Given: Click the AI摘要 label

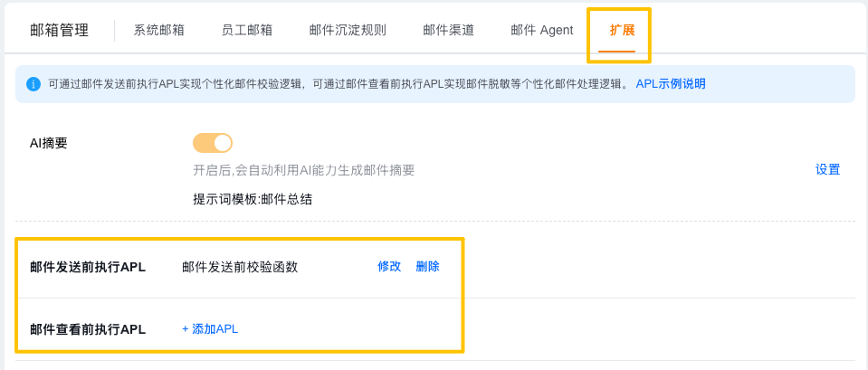Looking at the screenshot, I should 48,143.
